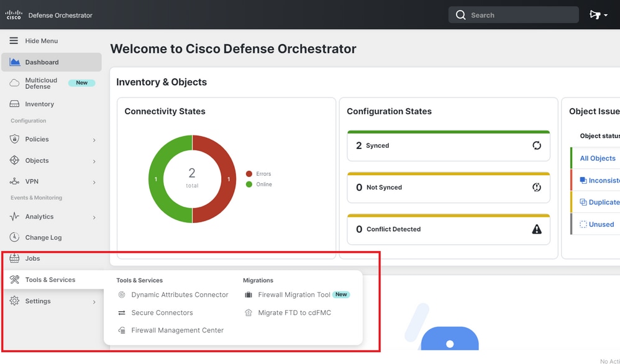The width and height of the screenshot is (620, 364).
Task: Select the 0 Conflict Detected card
Action: tap(449, 229)
